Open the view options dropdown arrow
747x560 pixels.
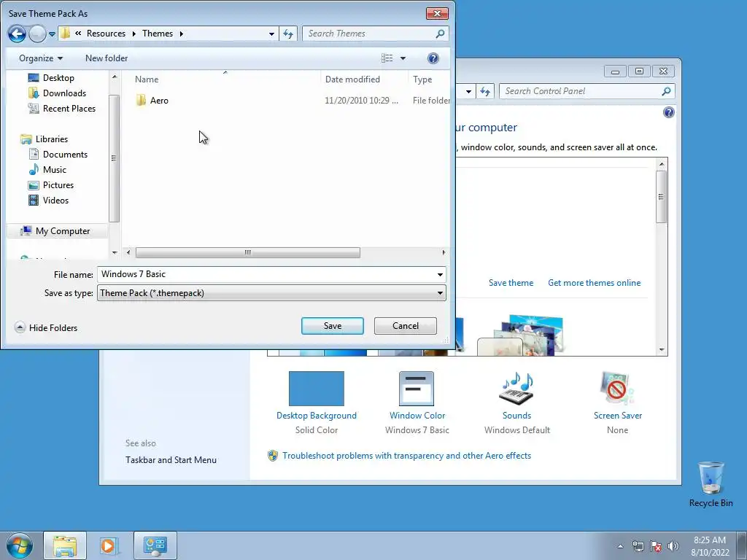[x=403, y=58]
